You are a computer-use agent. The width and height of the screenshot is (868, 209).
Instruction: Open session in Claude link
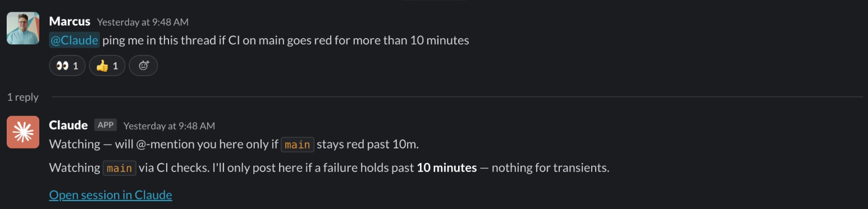(111, 195)
